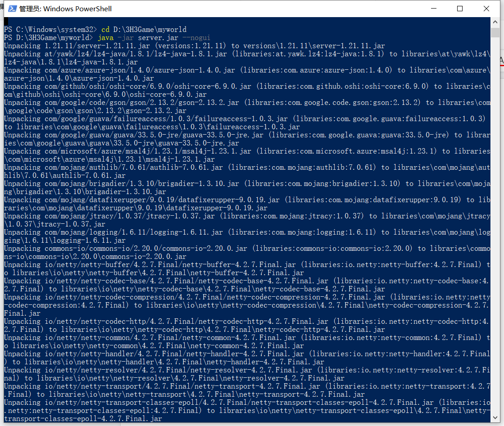
Task: Click the netty-codec-http unpacking line
Action: [247, 326]
